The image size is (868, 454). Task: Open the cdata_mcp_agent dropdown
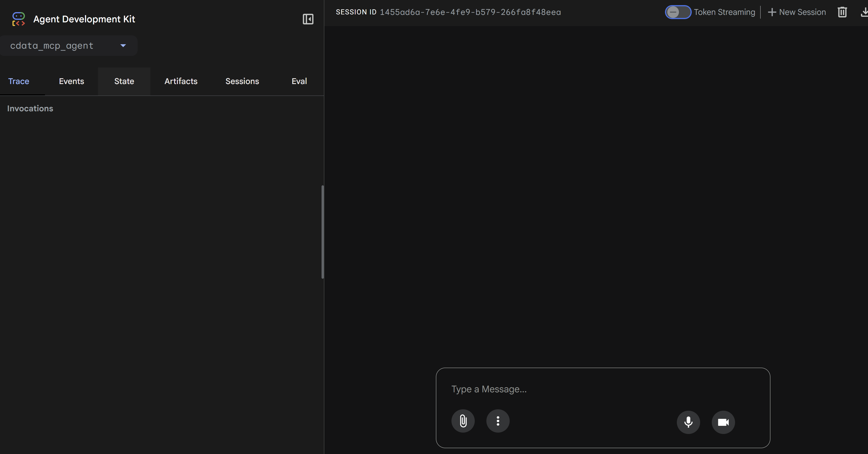click(69, 45)
